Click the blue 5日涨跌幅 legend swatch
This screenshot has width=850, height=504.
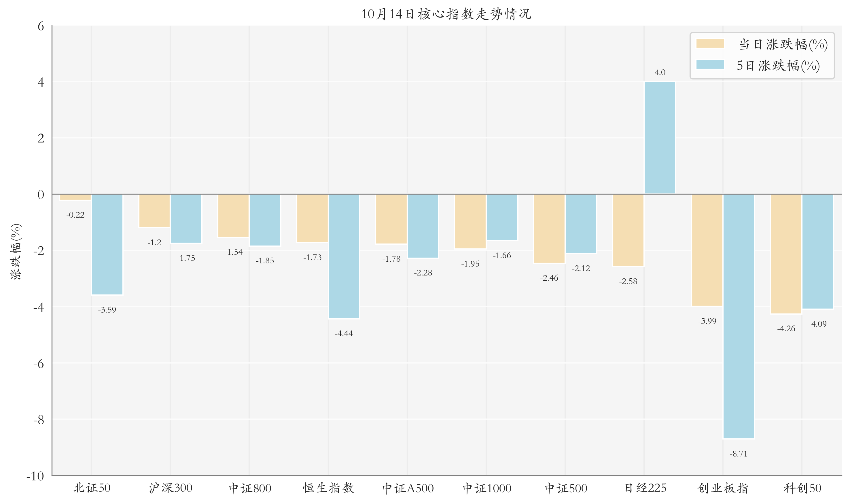(710, 64)
